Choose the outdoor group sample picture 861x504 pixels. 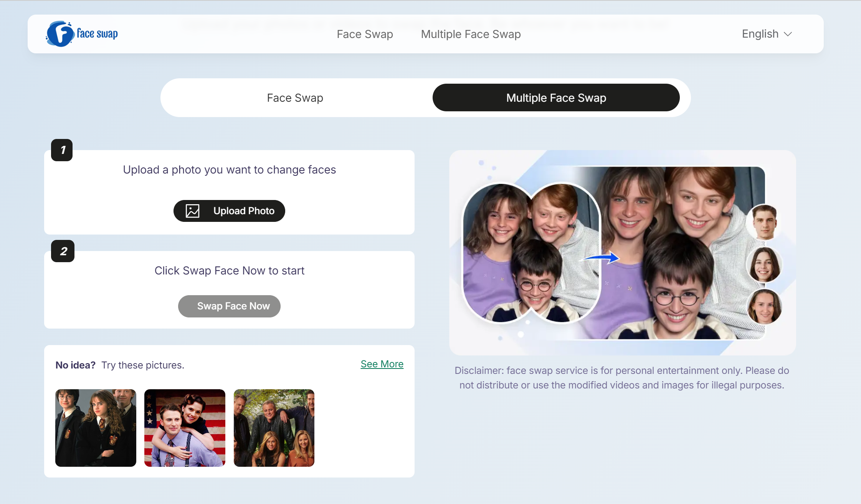[274, 428]
